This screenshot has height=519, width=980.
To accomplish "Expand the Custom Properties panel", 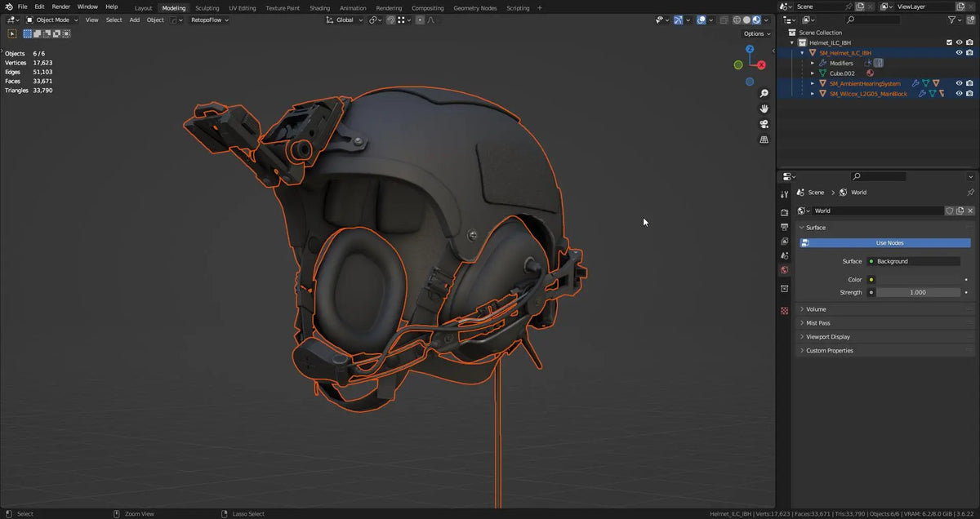I will (x=885, y=351).
